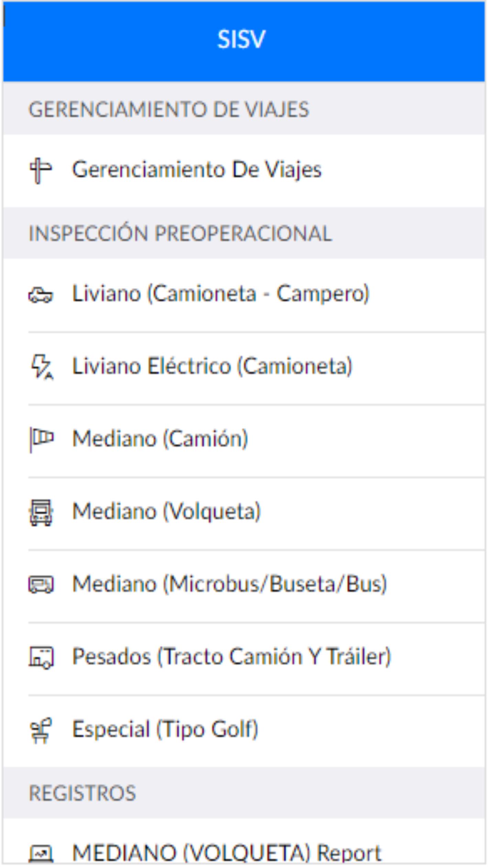Click the trailer icon beside Pesados

click(x=41, y=658)
